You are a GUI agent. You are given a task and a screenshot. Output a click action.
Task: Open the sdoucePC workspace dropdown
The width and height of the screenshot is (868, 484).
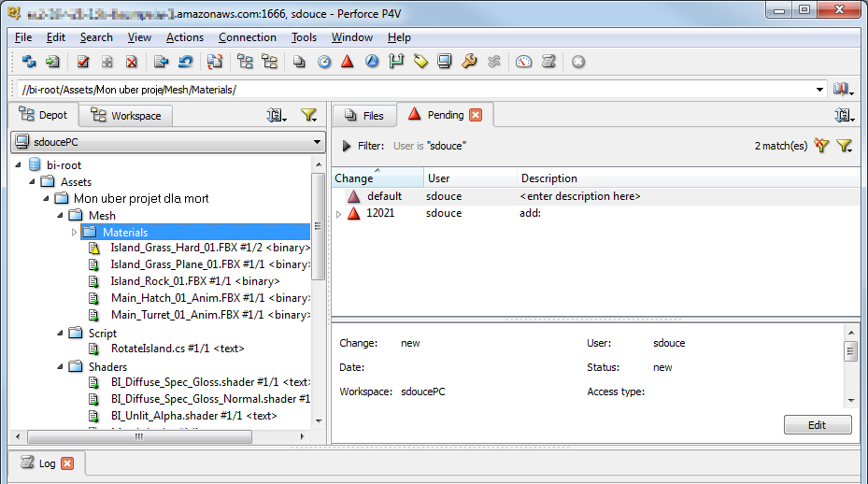point(317,142)
